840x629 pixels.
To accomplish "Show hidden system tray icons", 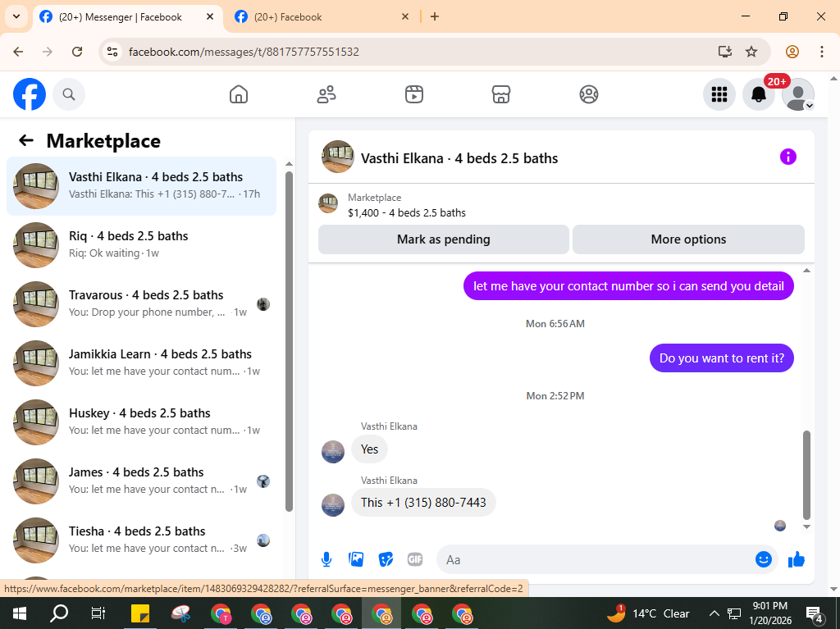I will coord(714,613).
